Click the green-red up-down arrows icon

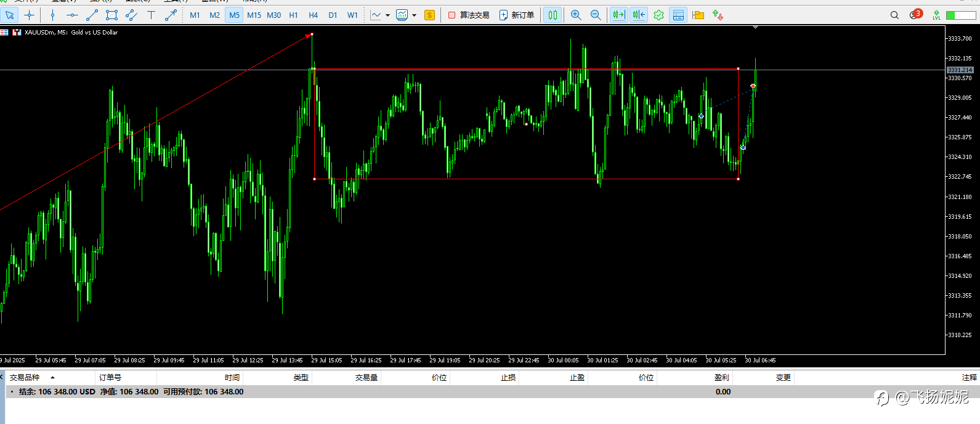click(718, 15)
